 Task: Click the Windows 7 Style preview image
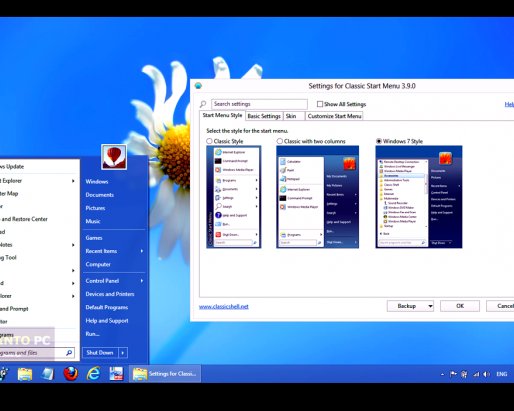(419, 197)
